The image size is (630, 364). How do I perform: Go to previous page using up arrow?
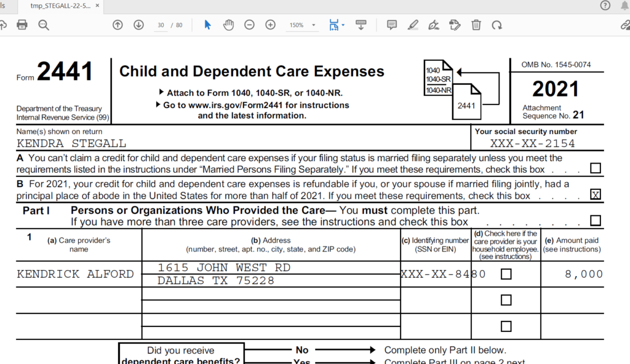118,25
